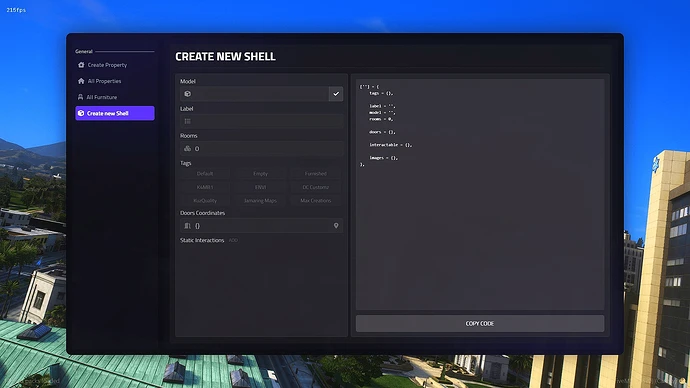This screenshot has height=388, width=690.
Task: Toggle the Max Creations tag
Action: [316, 201]
